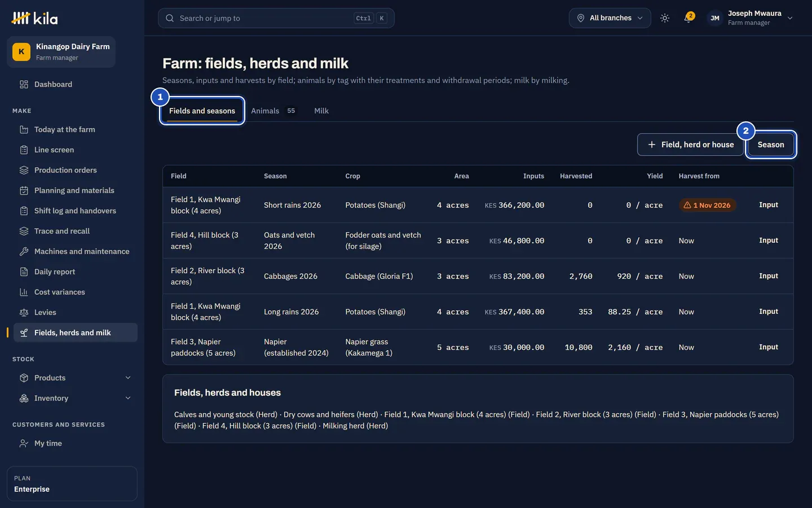Switch to the Fields and seasons tab
Image resolution: width=812 pixels, height=508 pixels.
[x=202, y=111]
